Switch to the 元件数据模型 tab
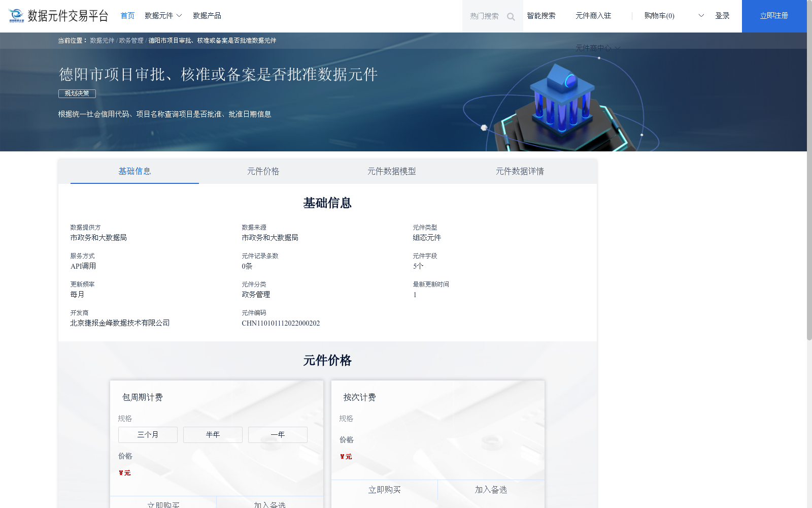 point(391,171)
